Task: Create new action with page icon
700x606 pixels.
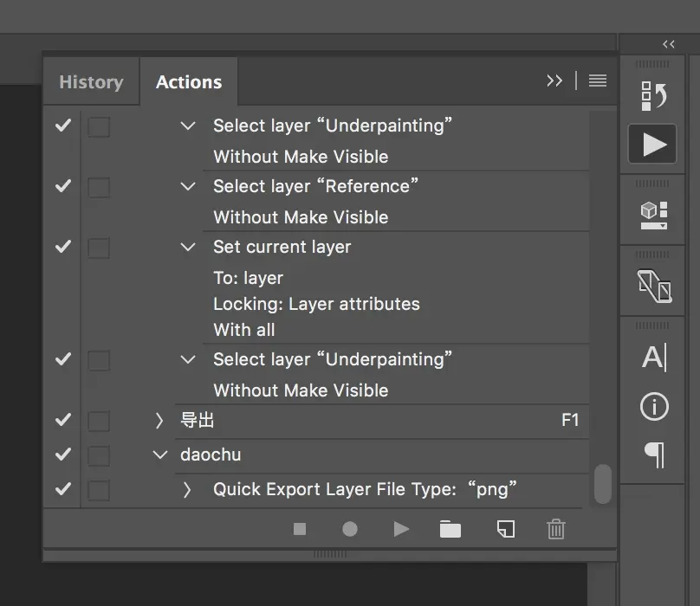Action: pyautogui.click(x=505, y=529)
